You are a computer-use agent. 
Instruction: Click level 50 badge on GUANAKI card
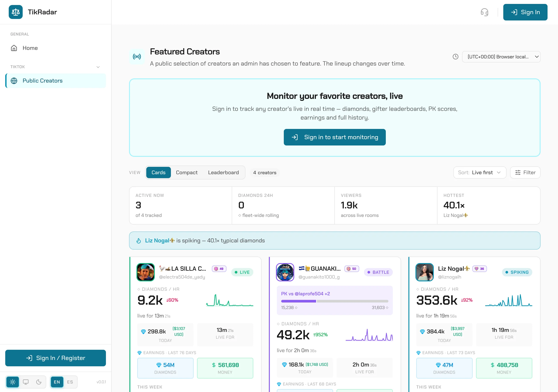(x=352, y=269)
